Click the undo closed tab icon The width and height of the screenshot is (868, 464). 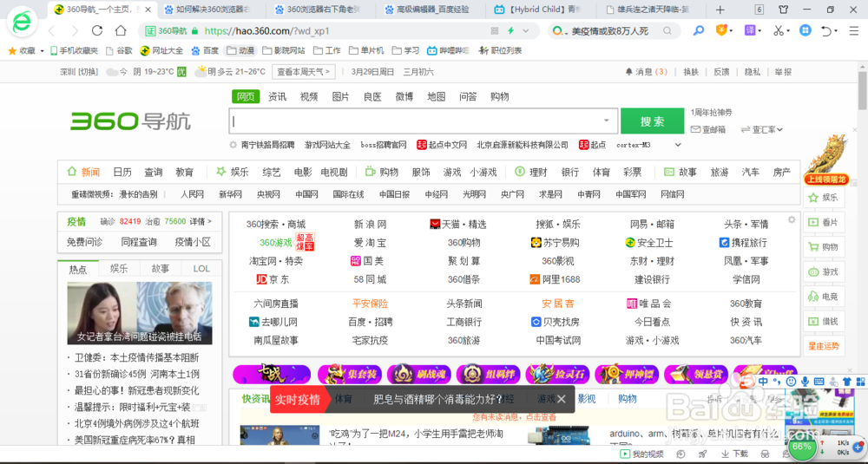(826, 30)
